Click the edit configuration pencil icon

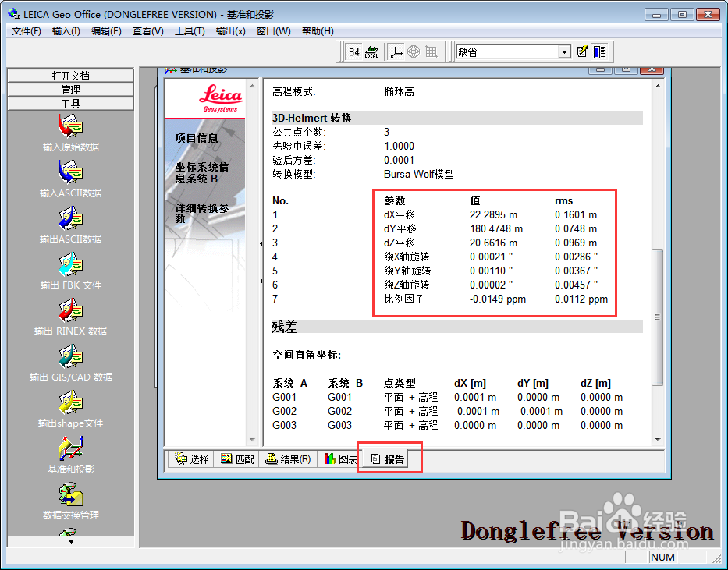click(582, 51)
